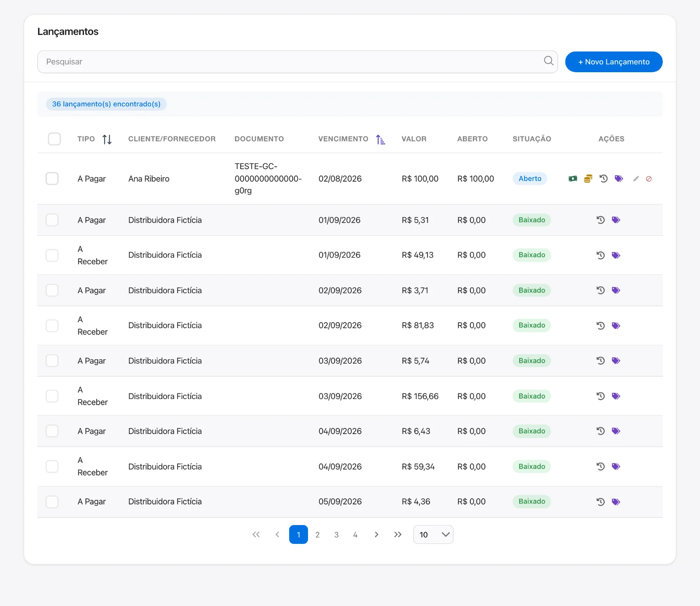Click green banknote icon in Ana Ribeiro row

[573, 179]
